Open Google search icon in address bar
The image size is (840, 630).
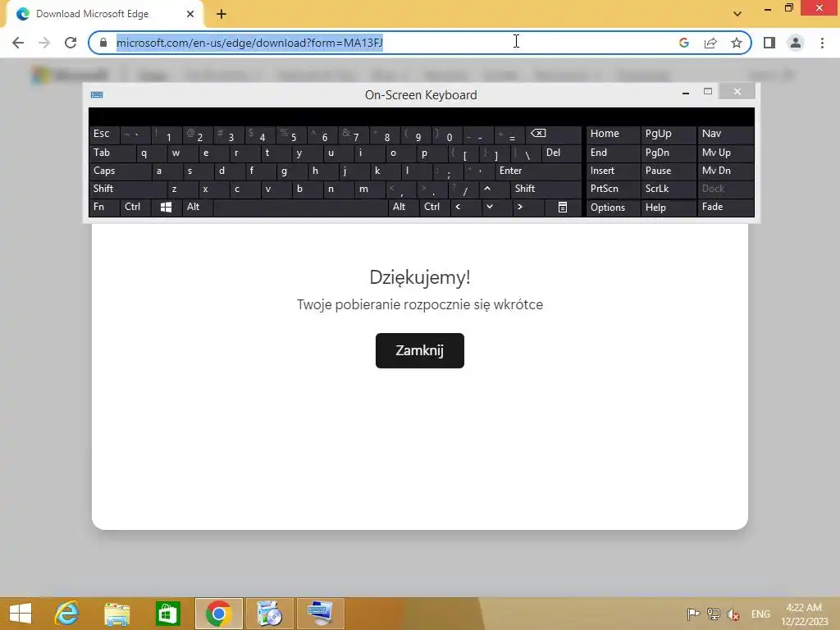(x=683, y=43)
